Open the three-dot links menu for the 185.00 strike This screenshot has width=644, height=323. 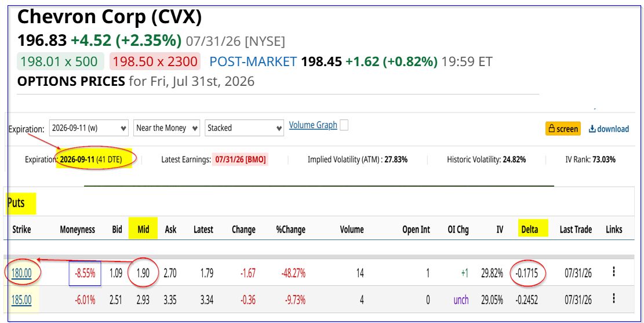[614, 298]
